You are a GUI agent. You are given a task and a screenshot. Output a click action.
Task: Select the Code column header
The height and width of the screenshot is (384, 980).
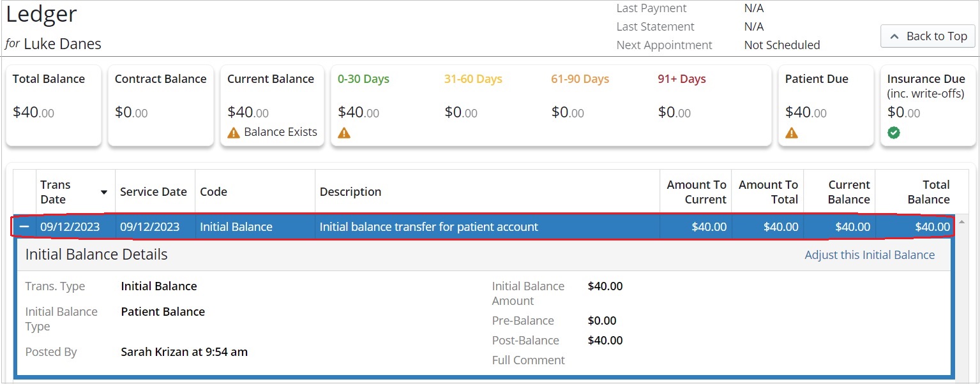(214, 192)
